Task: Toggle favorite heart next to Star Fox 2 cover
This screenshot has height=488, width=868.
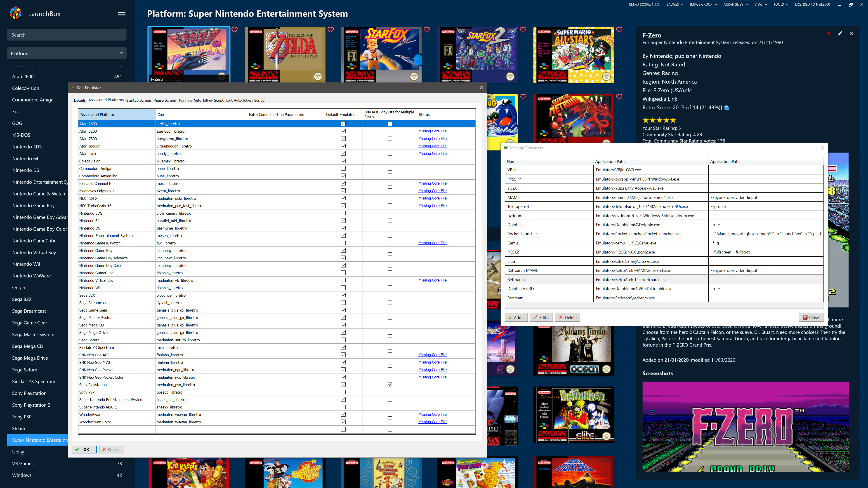Action: [523, 30]
